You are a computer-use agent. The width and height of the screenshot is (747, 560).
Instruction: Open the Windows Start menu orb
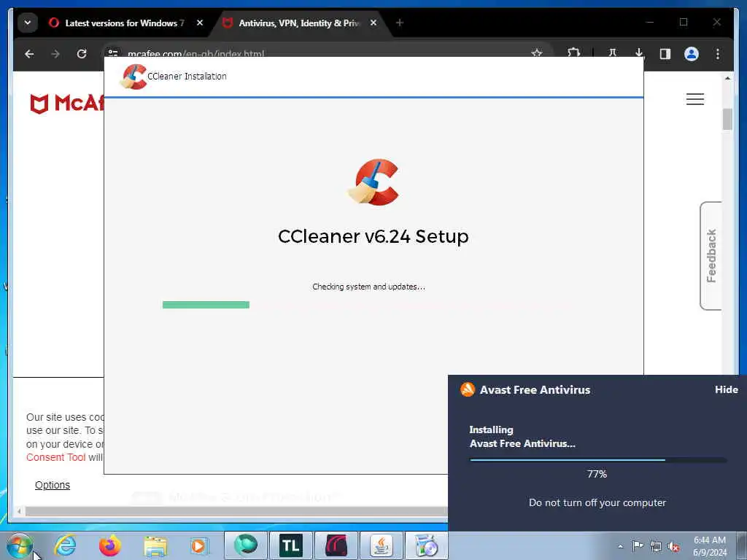[x=19, y=546]
